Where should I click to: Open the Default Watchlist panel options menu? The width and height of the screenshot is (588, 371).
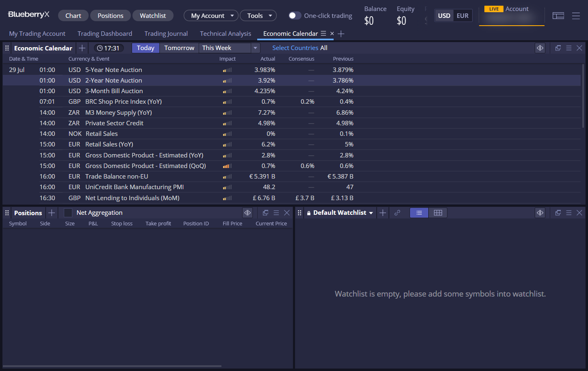pyautogui.click(x=569, y=213)
